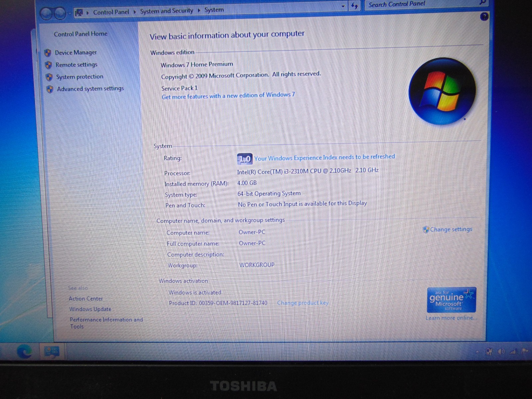
Task: Open the blue help question mark icon
Action: click(484, 16)
